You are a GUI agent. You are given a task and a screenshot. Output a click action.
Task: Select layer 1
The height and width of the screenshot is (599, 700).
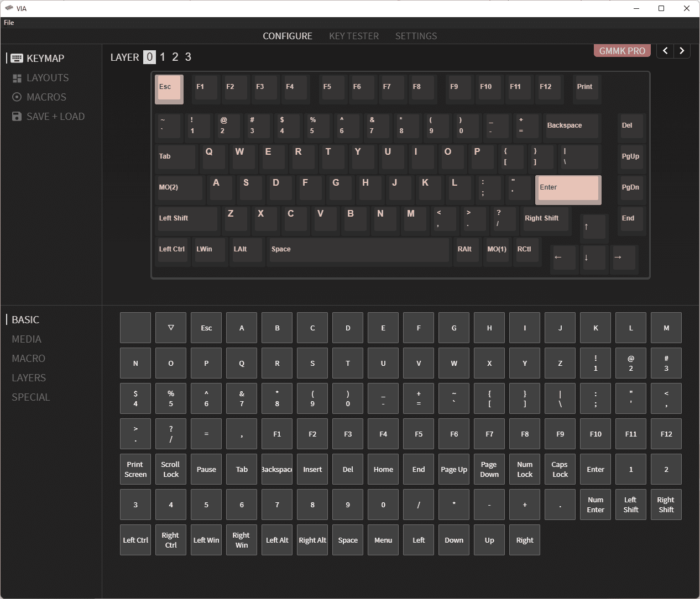pyautogui.click(x=163, y=57)
